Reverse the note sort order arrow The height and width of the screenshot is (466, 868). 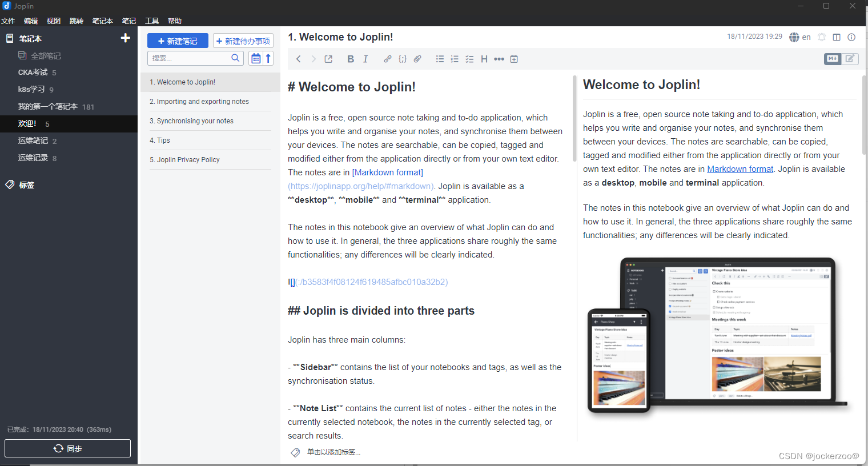tap(268, 58)
